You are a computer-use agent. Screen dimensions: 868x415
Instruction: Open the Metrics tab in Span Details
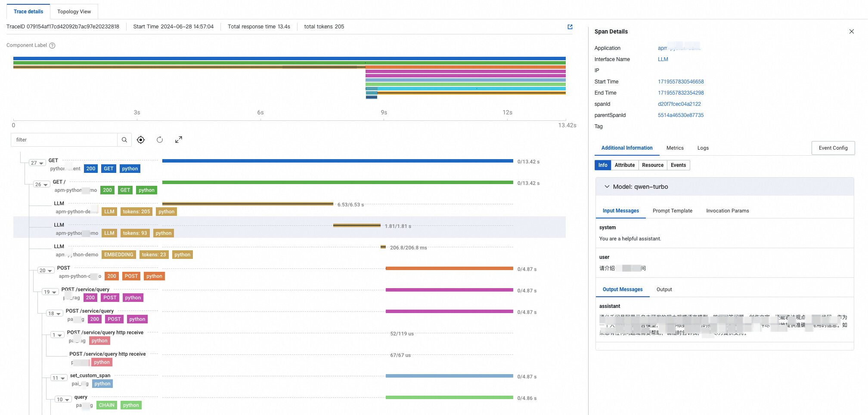coord(675,148)
